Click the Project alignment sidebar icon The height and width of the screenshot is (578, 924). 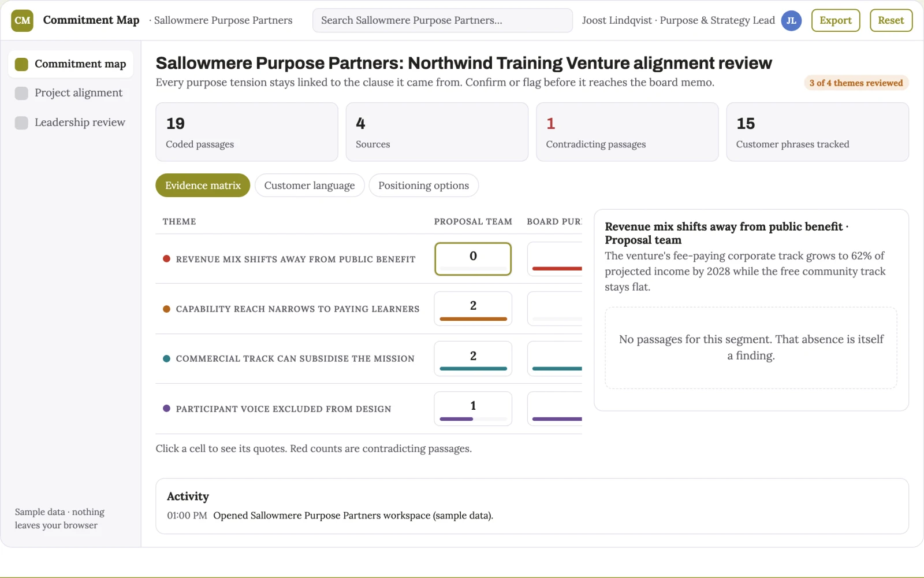pos(21,93)
